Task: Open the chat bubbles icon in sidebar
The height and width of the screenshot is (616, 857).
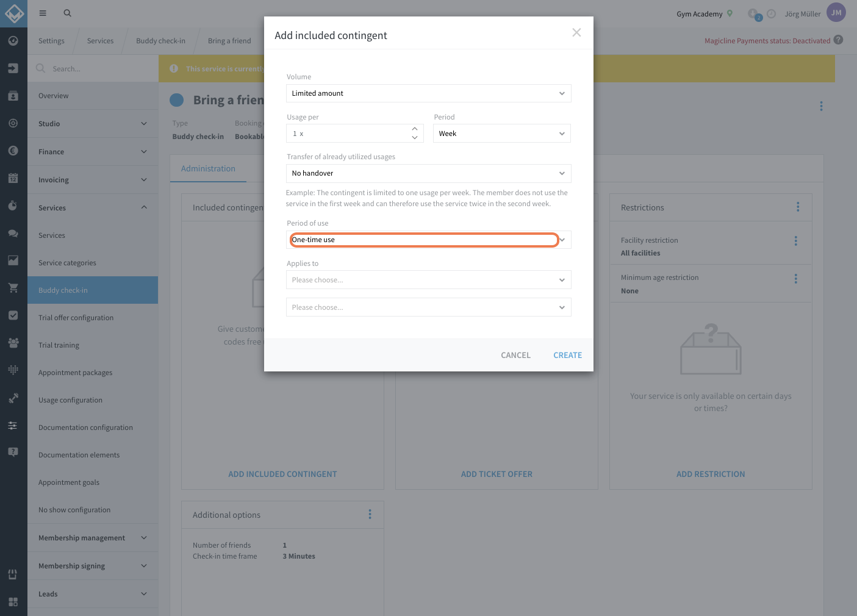Action: coord(13,233)
